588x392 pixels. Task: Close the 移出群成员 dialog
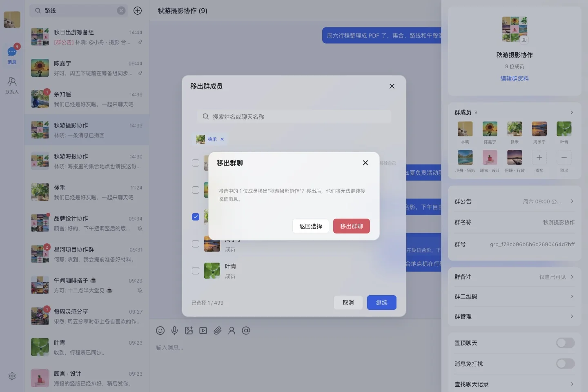[392, 86]
